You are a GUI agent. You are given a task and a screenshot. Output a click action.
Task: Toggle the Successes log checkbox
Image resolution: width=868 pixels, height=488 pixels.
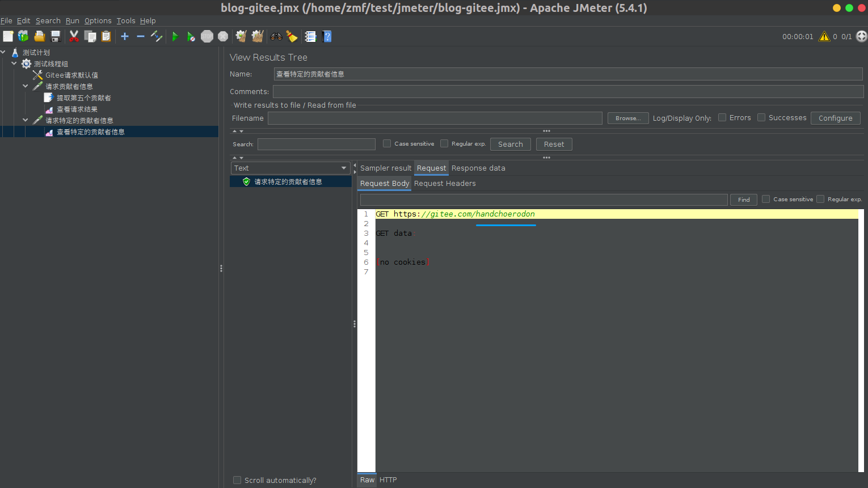point(761,117)
